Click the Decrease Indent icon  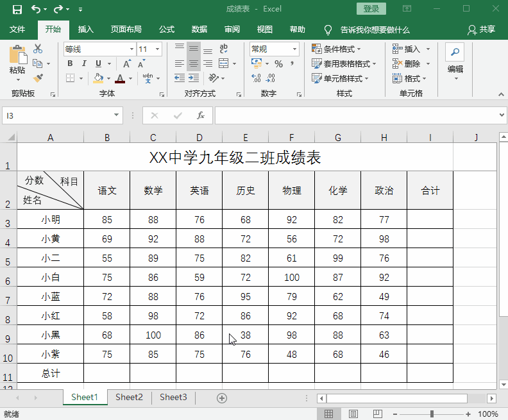pos(180,78)
